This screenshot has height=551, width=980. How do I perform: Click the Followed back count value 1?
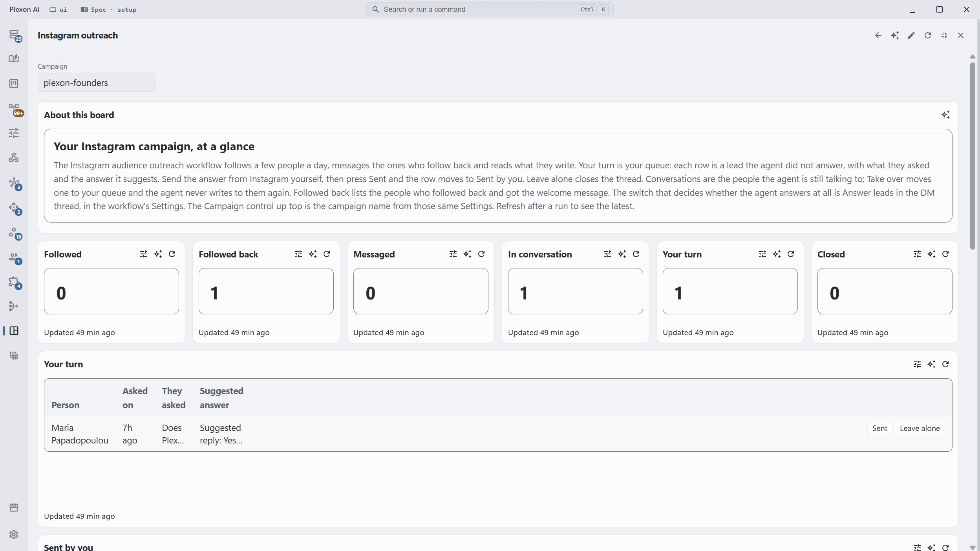[x=214, y=293]
